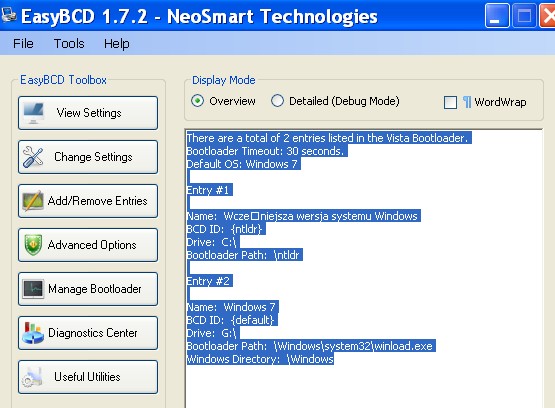Image resolution: width=555 pixels, height=408 pixels.
Task: Click the 'BCD ID: {default}' line
Action: (232, 320)
